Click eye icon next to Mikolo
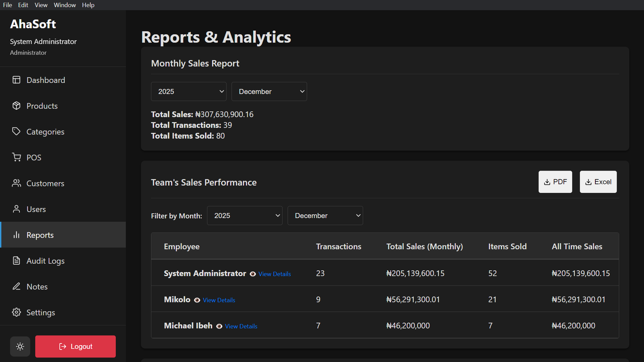Screen dimensions: 644x362 (197, 300)
